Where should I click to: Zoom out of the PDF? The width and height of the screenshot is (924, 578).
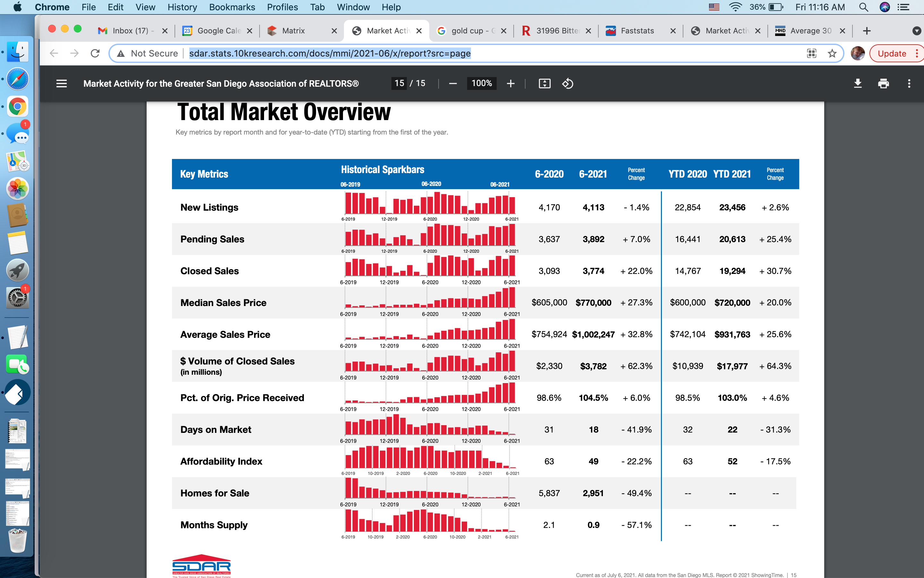453,83
